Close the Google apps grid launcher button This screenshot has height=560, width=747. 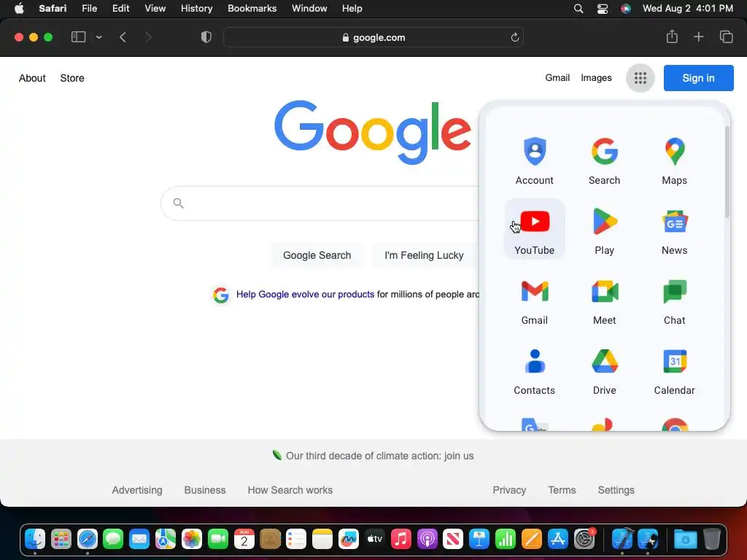tap(640, 77)
